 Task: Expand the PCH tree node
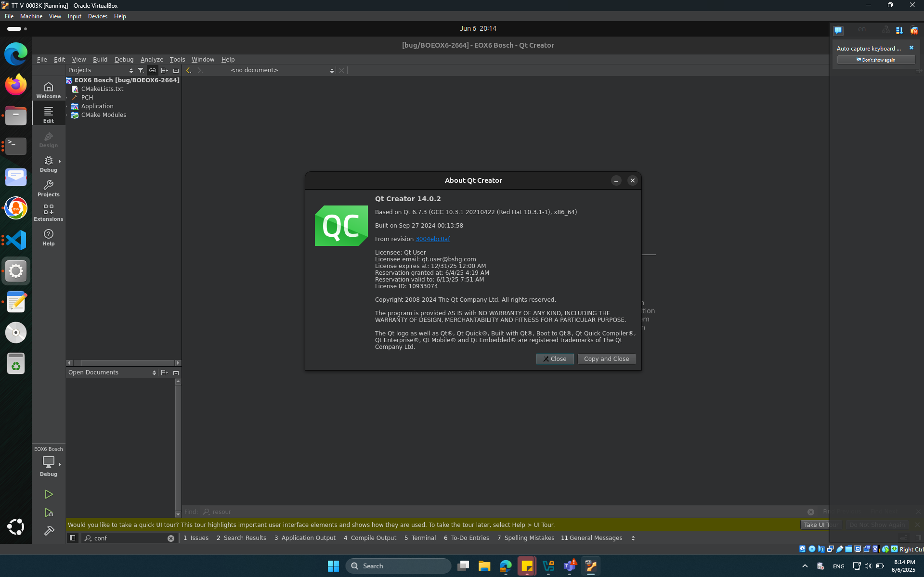click(x=67, y=98)
